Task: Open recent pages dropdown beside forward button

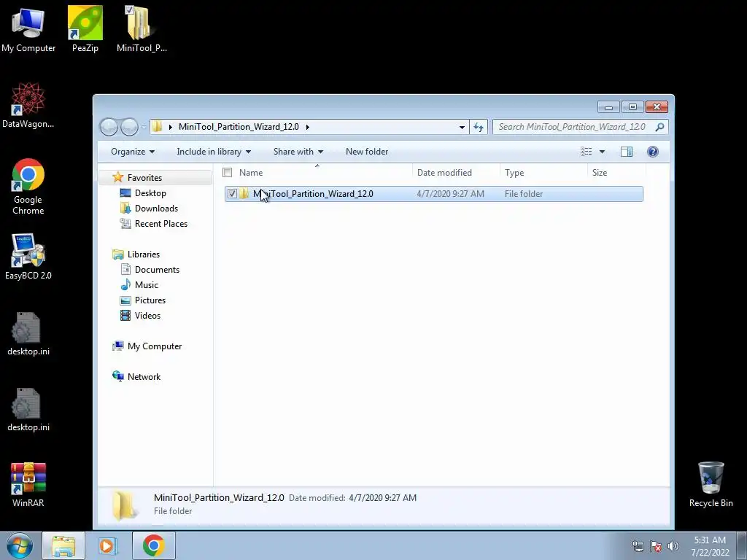Action: (x=144, y=127)
